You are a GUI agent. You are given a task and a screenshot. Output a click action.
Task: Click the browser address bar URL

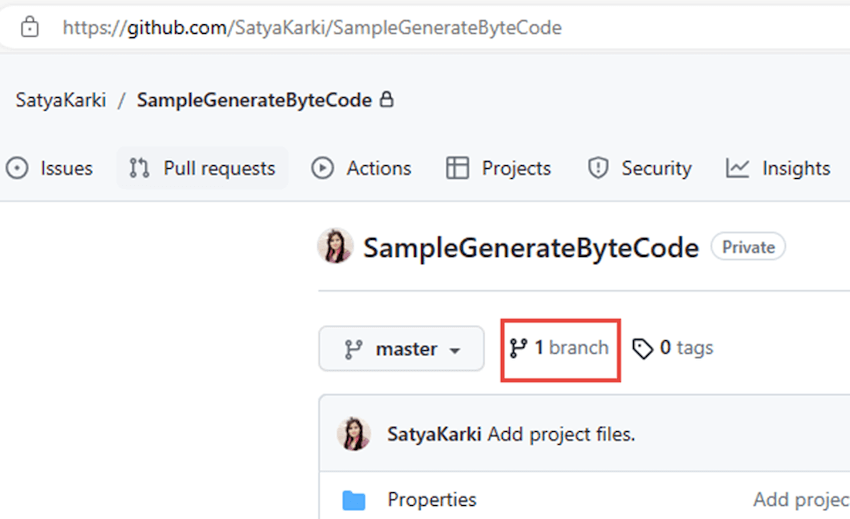point(312,27)
